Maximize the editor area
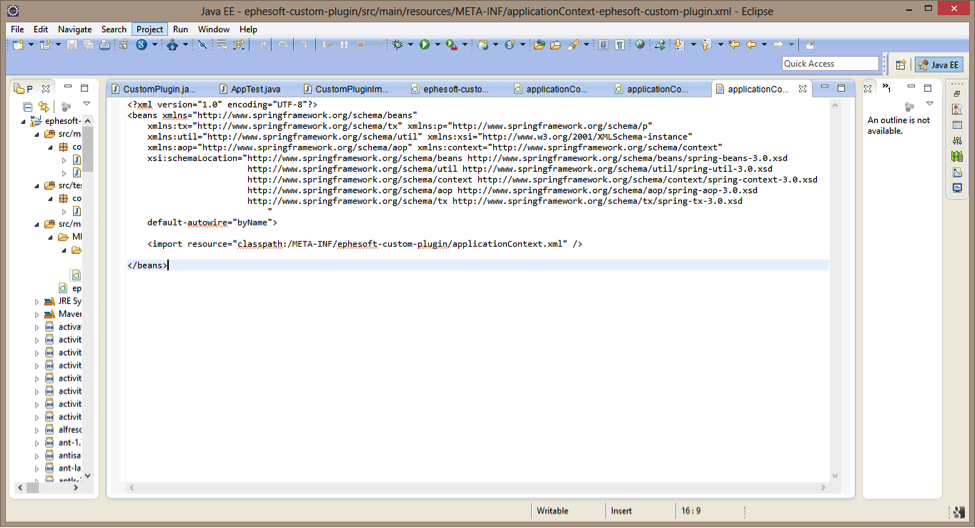Viewport: 975px width, 528px height. pos(841,88)
